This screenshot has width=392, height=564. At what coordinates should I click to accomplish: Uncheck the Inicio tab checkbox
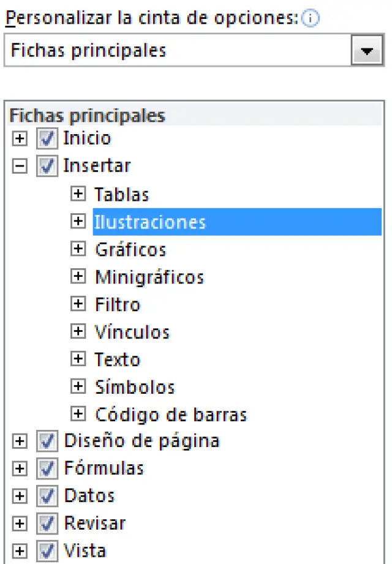47,139
